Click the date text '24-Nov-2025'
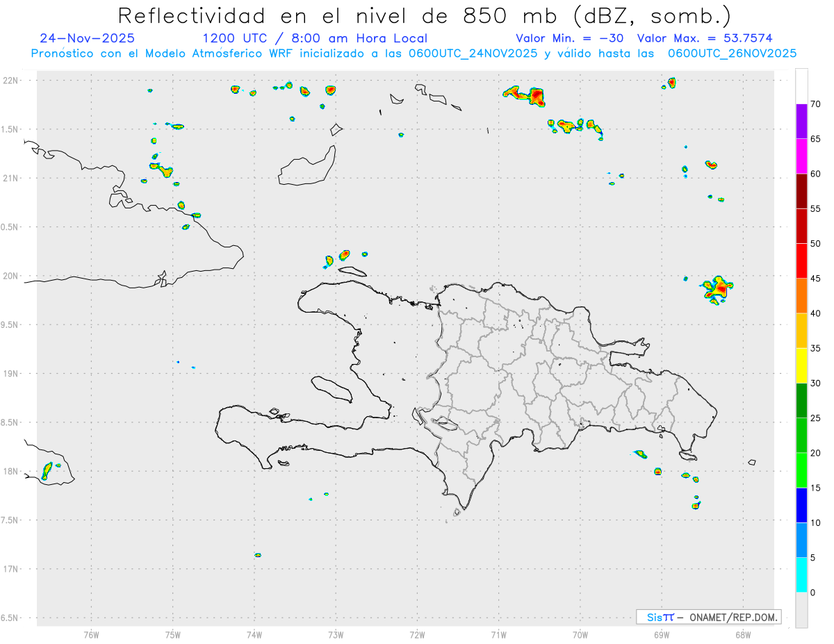The image size is (834, 644). point(87,38)
